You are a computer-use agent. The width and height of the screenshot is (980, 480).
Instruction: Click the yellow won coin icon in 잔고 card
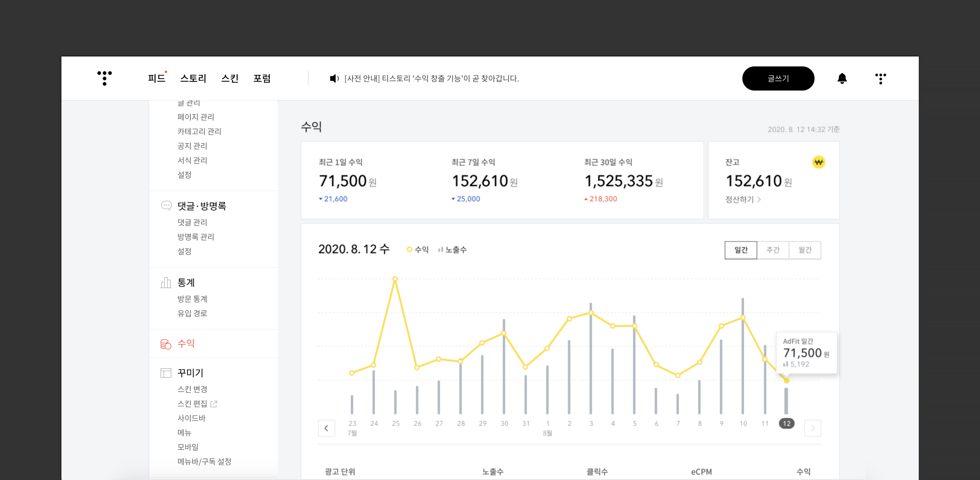818,162
